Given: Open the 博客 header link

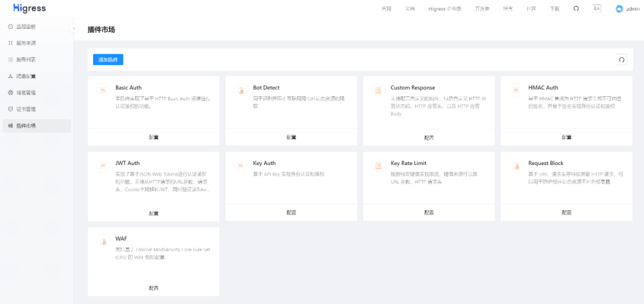Looking at the screenshot, I should coord(507,8).
